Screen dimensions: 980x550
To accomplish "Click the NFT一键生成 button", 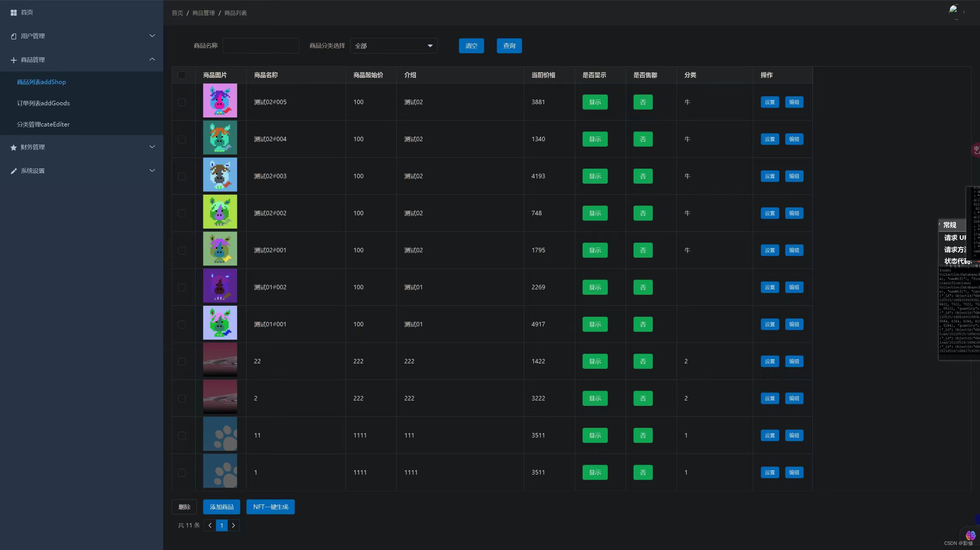I will [270, 507].
